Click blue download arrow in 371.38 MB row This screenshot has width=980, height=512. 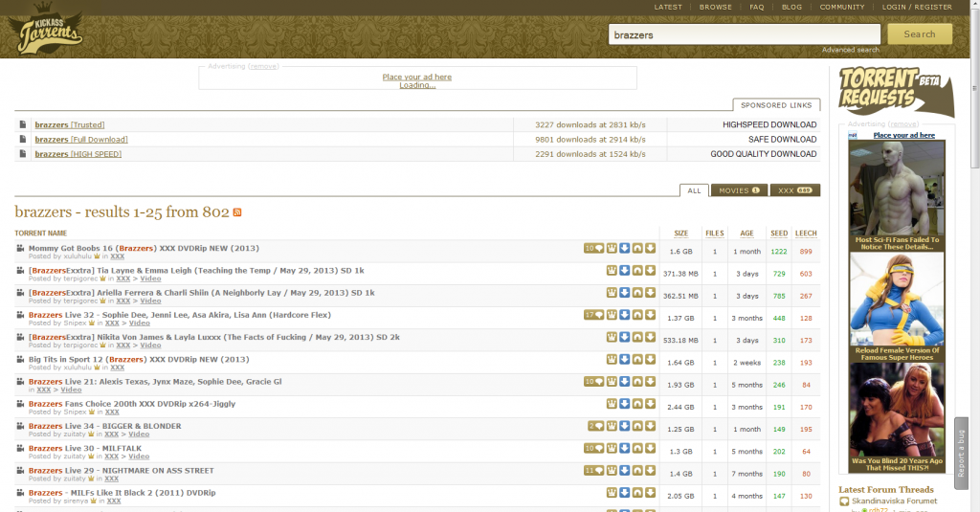(624, 271)
